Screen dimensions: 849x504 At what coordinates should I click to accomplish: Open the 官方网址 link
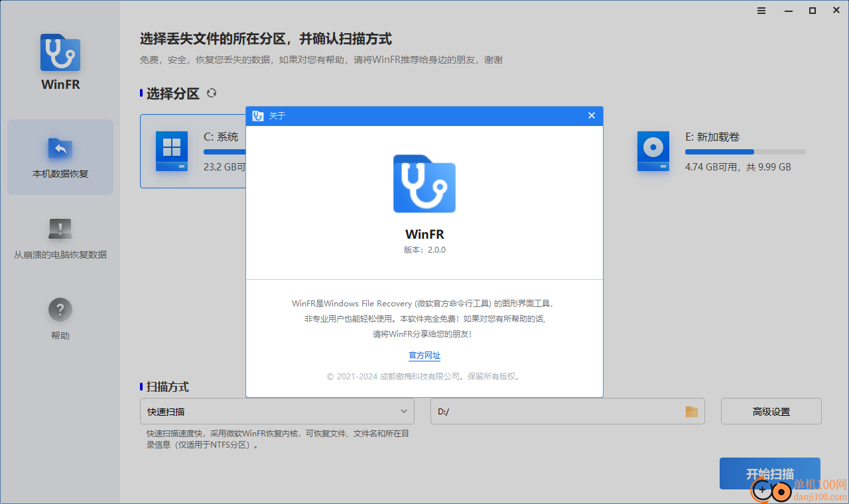coord(424,355)
